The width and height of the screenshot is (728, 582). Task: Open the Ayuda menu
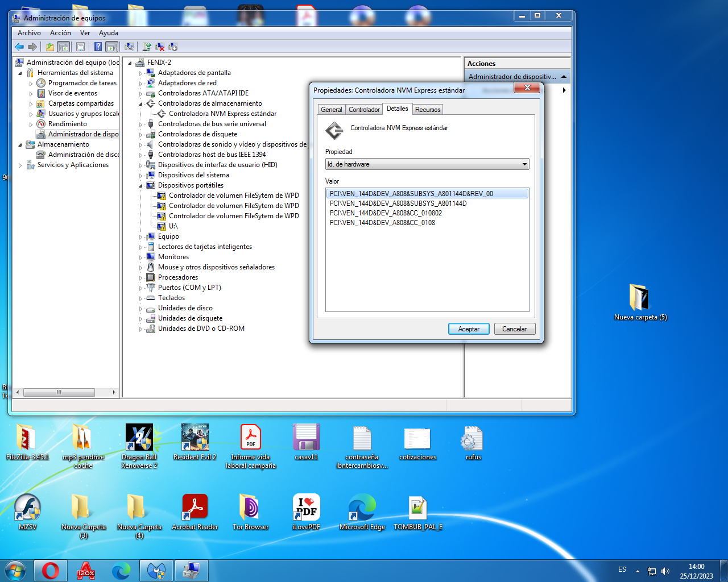point(109,33)
